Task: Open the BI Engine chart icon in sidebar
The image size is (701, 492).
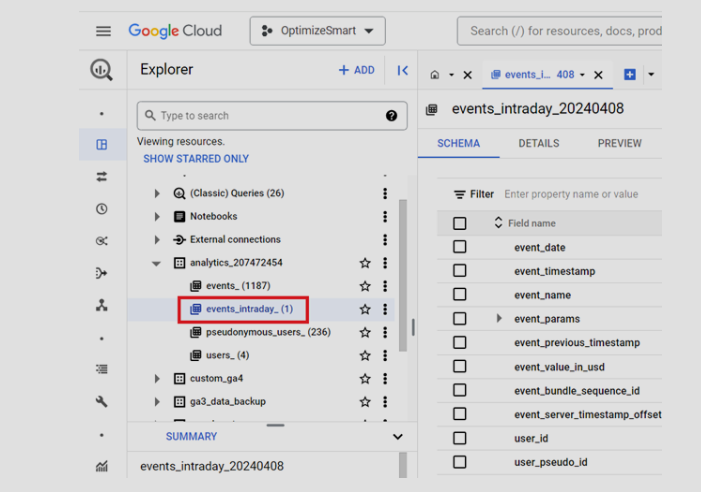Action: [101, 467]
